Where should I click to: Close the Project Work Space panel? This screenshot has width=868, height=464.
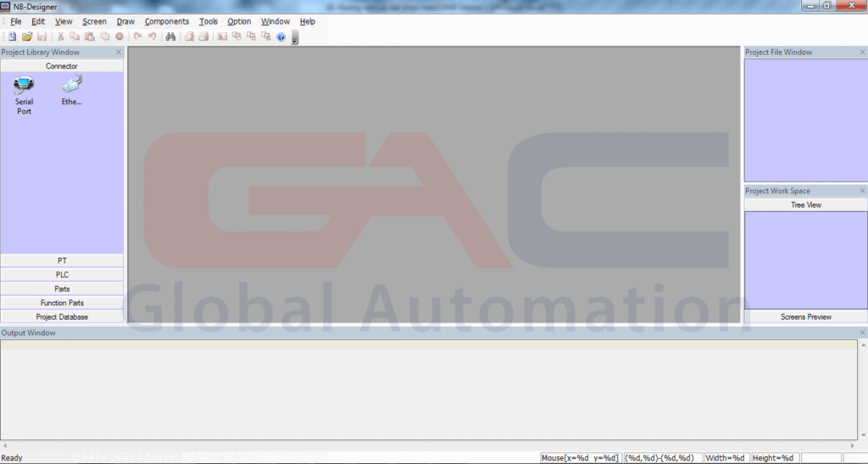coord(862,191)
